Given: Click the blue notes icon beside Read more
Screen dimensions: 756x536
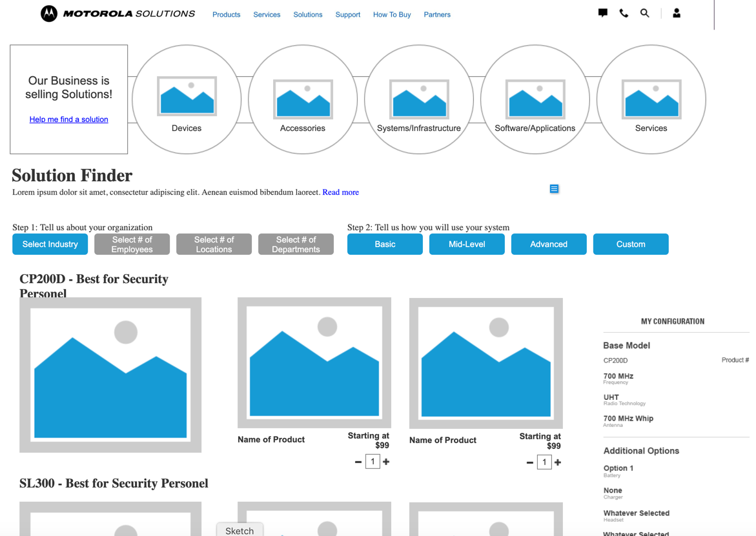Looking at the screenshot, I should [554, 188].
